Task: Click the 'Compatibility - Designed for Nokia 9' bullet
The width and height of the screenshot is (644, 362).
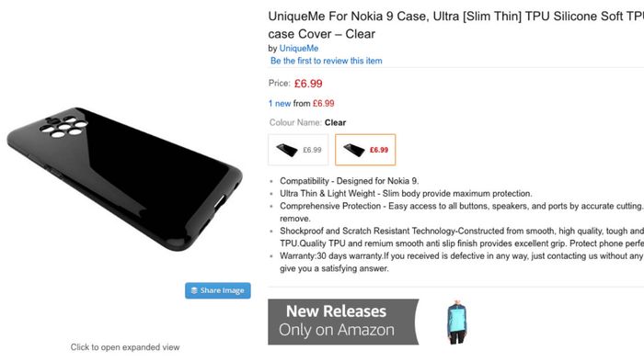Action: [349, 181]
